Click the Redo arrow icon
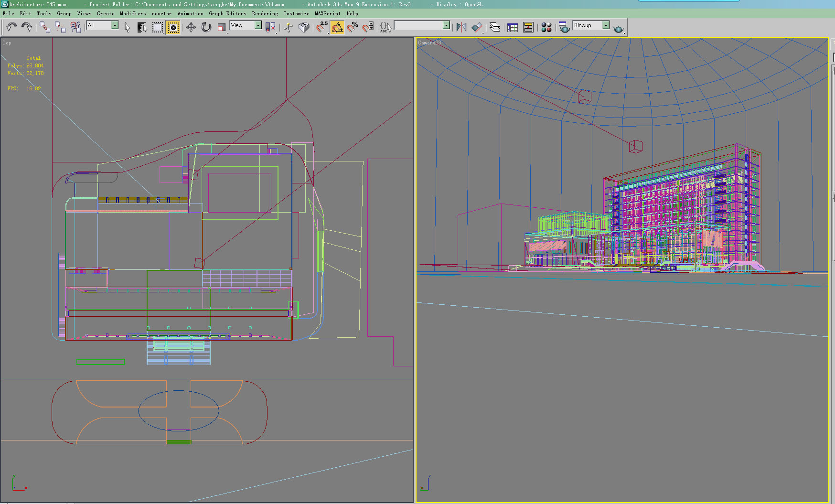The width and height of the screenshot is (835, 504). pyautogui.click(x=27, y=27)
